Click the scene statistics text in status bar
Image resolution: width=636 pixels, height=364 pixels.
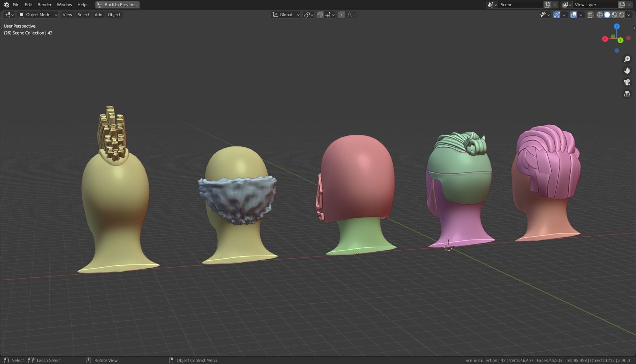[547, 360]
